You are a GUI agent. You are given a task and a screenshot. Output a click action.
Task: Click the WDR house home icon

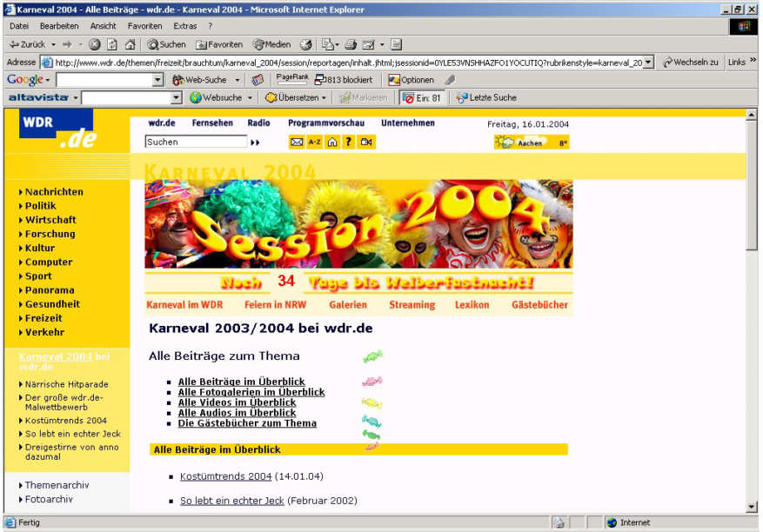tap(331, 142)
